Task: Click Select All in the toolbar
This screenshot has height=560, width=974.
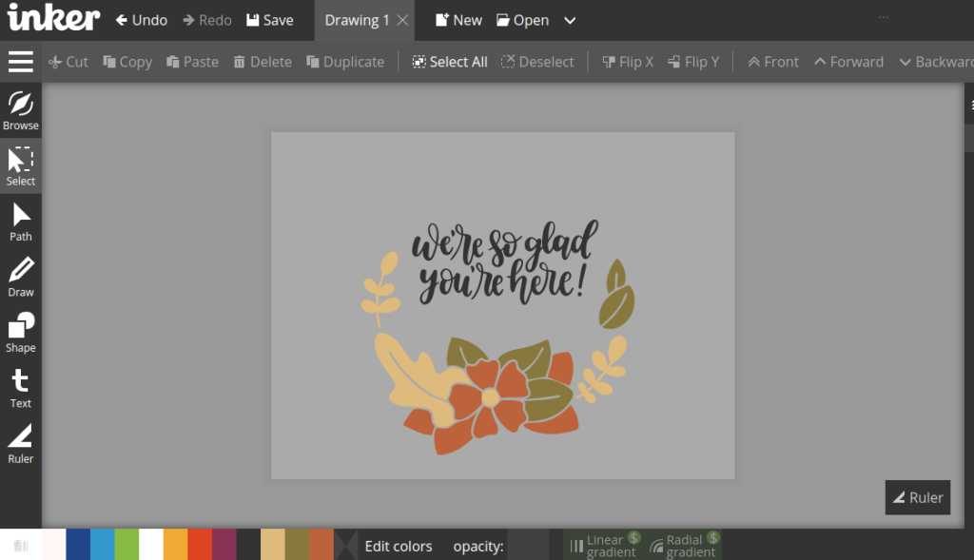Action: pyautogui.click(x=449, y=61)
